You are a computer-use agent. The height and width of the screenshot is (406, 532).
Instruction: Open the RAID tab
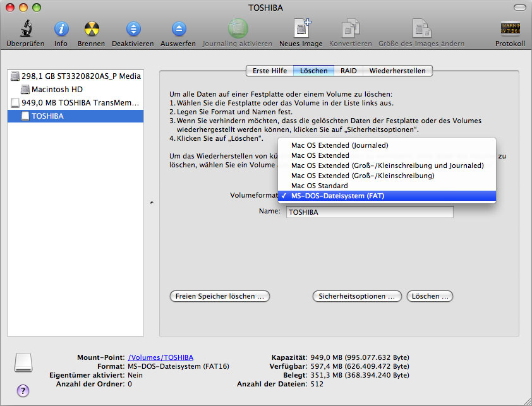[348, 71]
